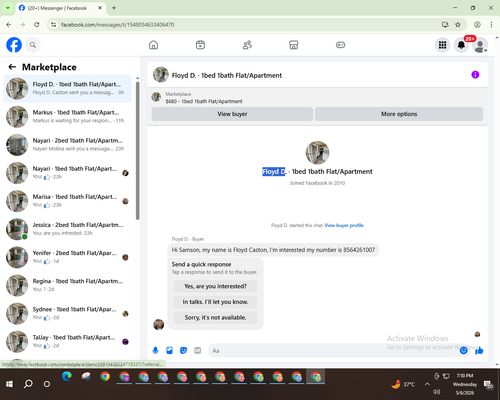Open the sticker picker icon

click(183, 350)
